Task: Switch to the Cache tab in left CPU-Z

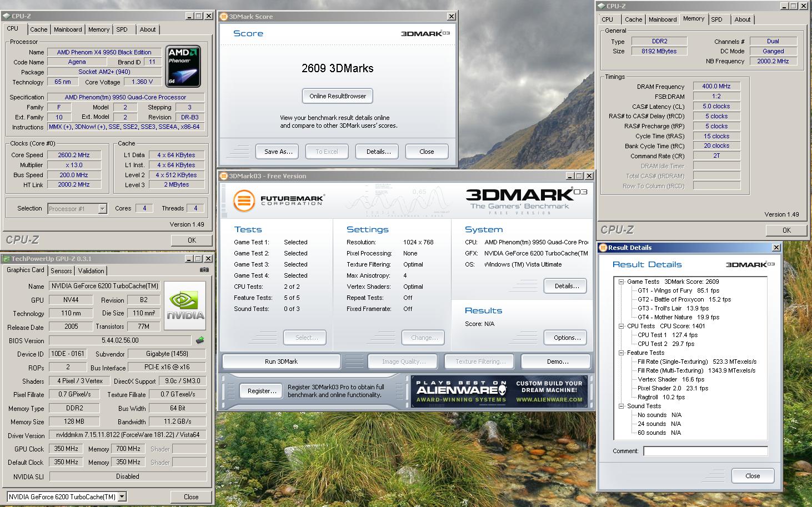Action: coord(38,29)
